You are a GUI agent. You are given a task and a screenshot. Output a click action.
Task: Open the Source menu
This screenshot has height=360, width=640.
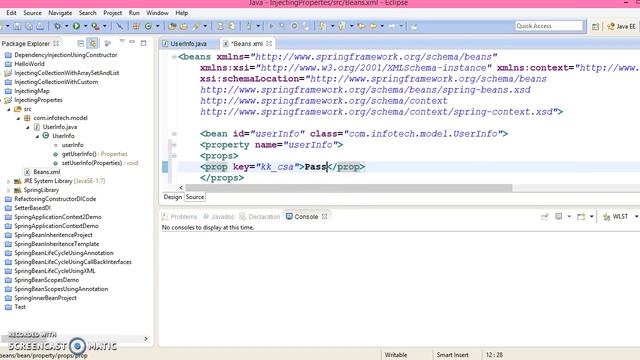pos(32,13)
